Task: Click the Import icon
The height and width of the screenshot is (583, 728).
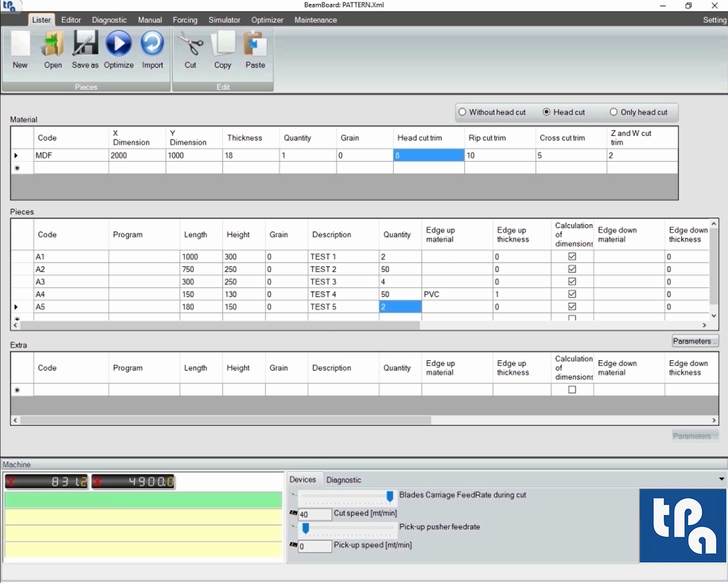Action: [x=152, y=50]
